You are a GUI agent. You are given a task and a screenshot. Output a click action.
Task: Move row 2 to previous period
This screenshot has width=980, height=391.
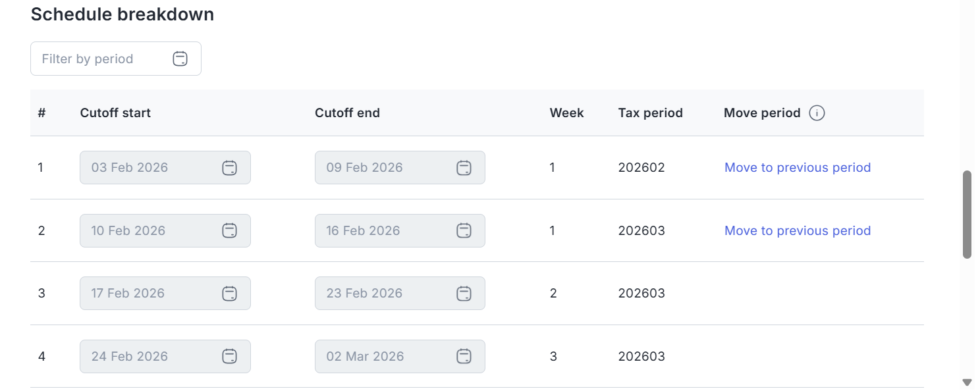797,231
